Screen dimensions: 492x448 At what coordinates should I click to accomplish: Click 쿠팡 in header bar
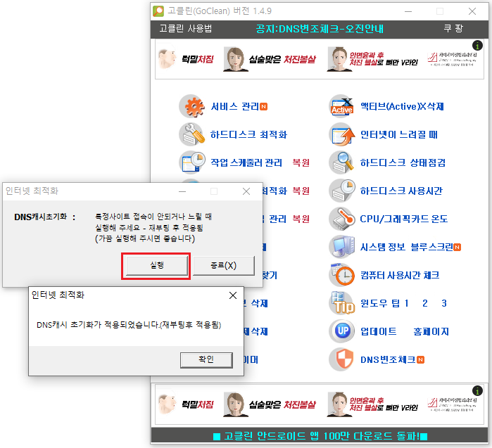[x=453, y=29]
